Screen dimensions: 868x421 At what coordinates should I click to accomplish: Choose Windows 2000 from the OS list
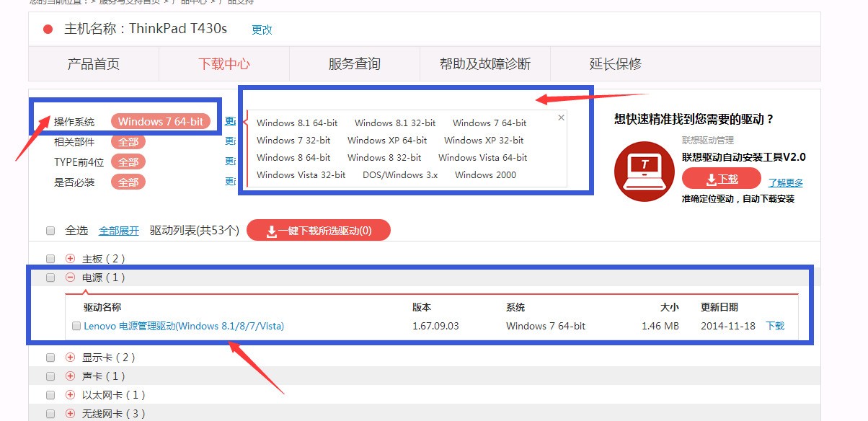click(x=486, y=174)
